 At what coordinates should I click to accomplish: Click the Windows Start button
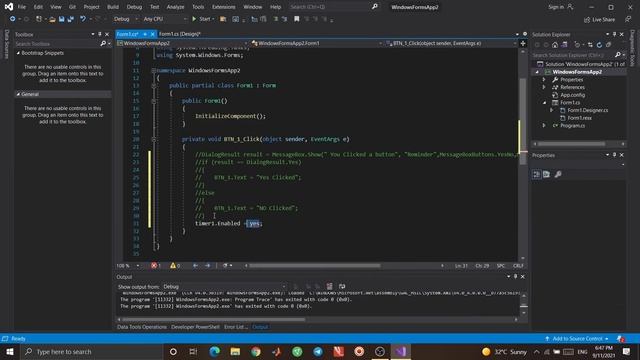[x=10, y=351]
